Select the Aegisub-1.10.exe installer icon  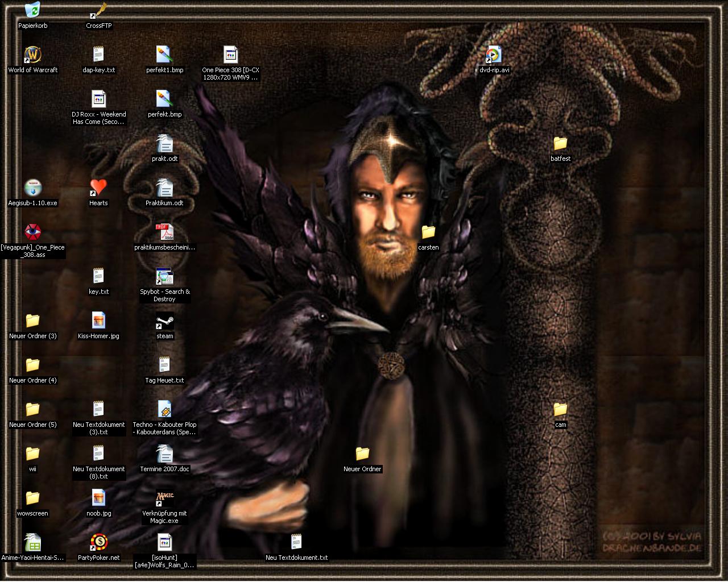click(33, 188)
